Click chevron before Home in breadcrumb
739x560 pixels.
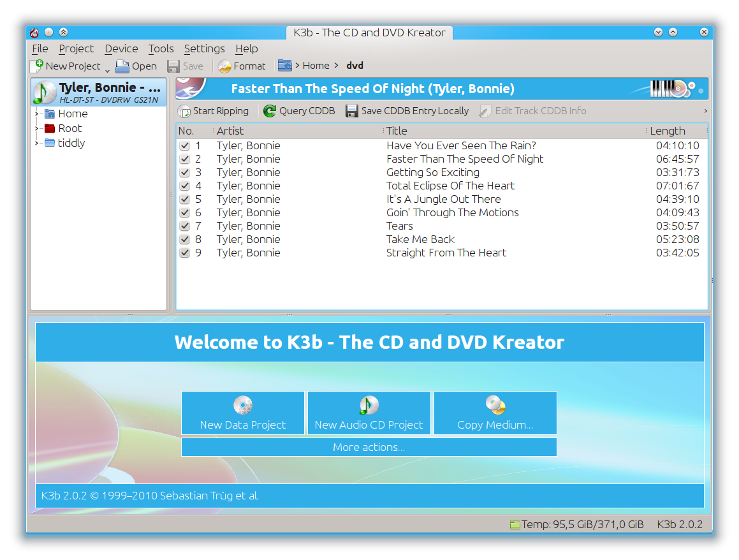click(x=297, y=66)
